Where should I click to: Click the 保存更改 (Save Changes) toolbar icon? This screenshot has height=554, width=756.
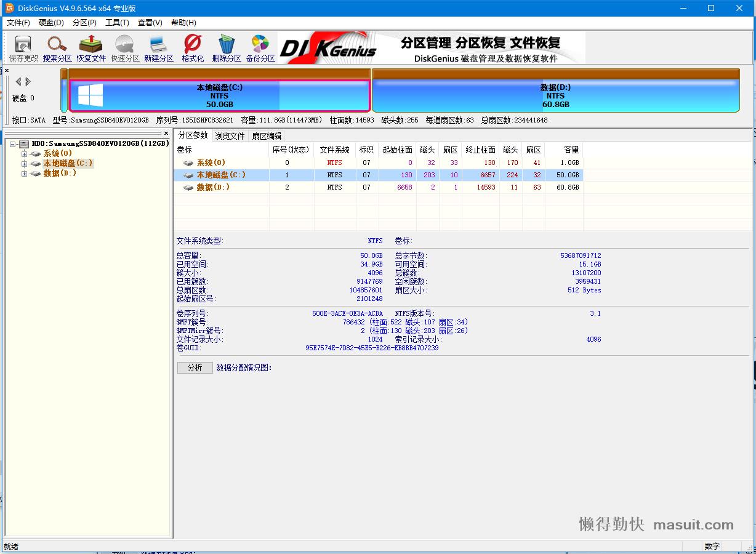click(x=23, y=49)
